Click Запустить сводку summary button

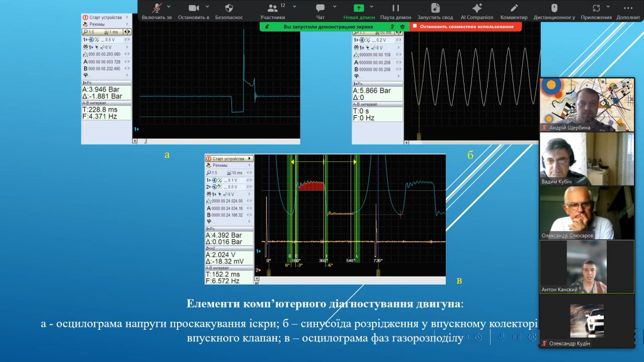pos(435,9)
